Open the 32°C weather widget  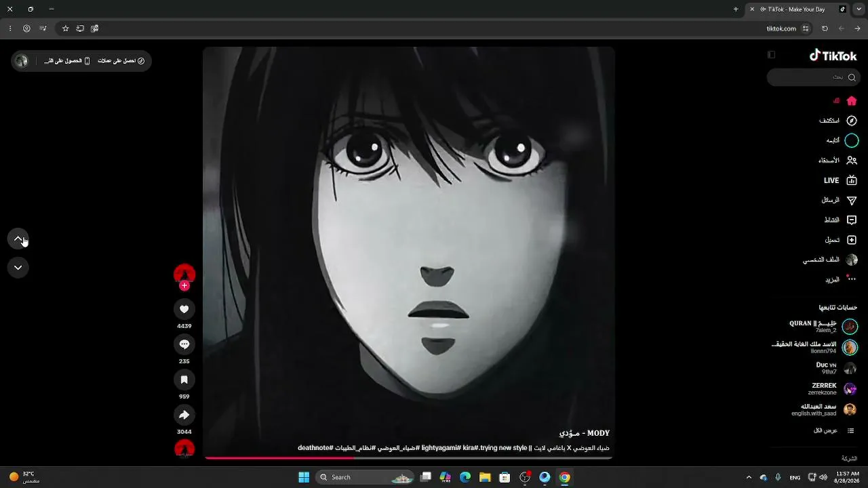[24, 477]
